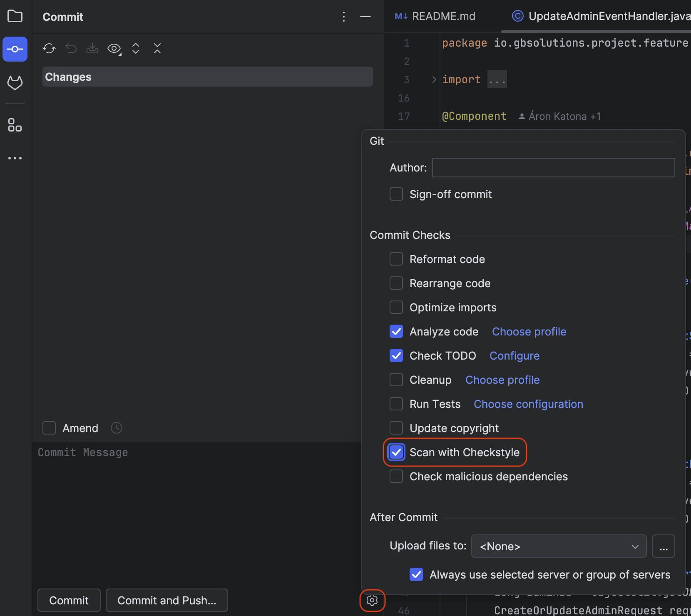Uncheck Always use selected server checkbox
Screen dimensions: 691x616
(x=416, y=574)
